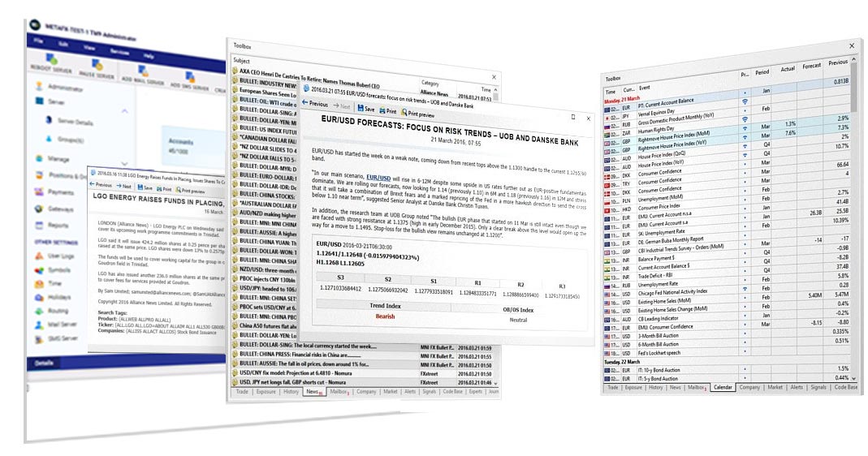Click the calendar vertical scrollbar down arrow
This screenshot has height=456, width=868.
point(853,379)
